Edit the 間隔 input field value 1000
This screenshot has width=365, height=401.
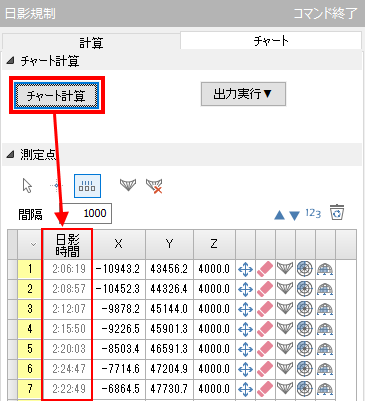[x=87, y=213]
